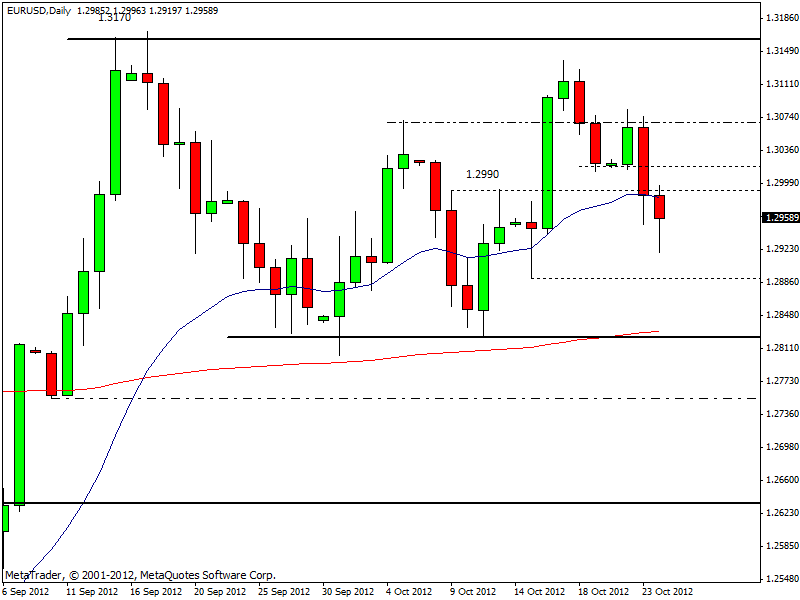Click the MetaTrader copyright text

[x=140, y=575]
